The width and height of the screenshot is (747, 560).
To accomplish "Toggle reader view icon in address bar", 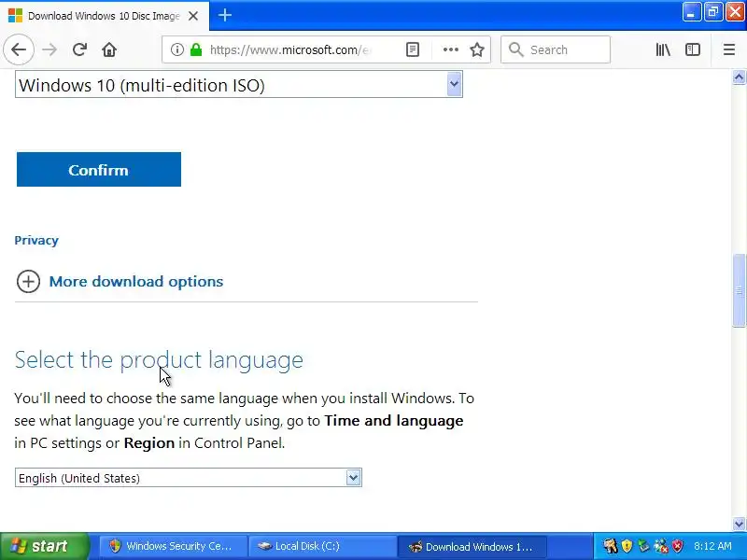I will (x=413, y=49).
